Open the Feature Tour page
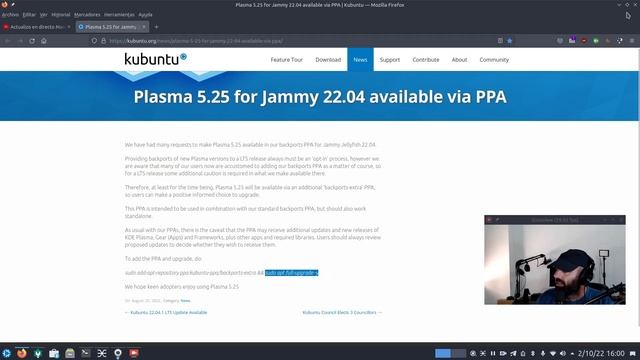 (x=287, y=60)
